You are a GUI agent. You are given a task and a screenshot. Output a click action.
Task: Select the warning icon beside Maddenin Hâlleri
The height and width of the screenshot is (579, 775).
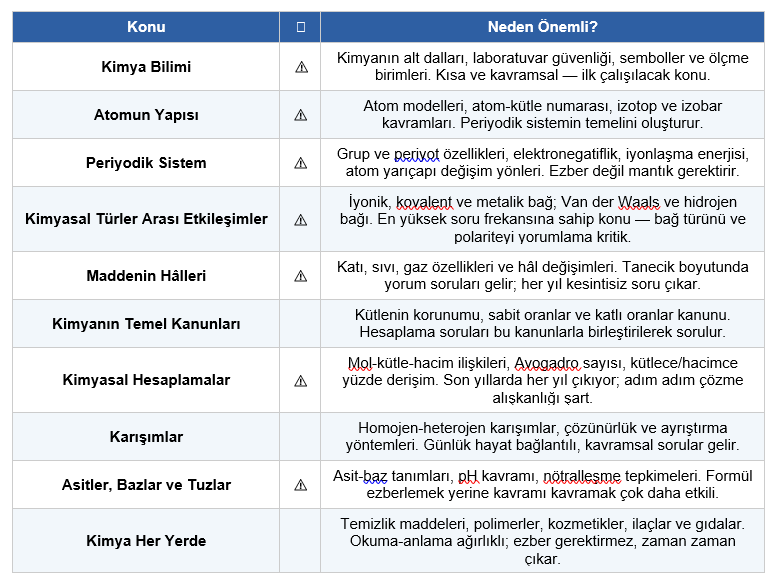coord(301,276)
